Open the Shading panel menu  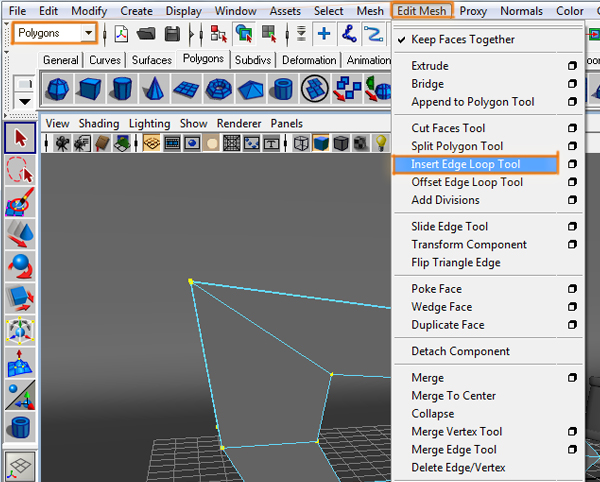pos(99,124)
